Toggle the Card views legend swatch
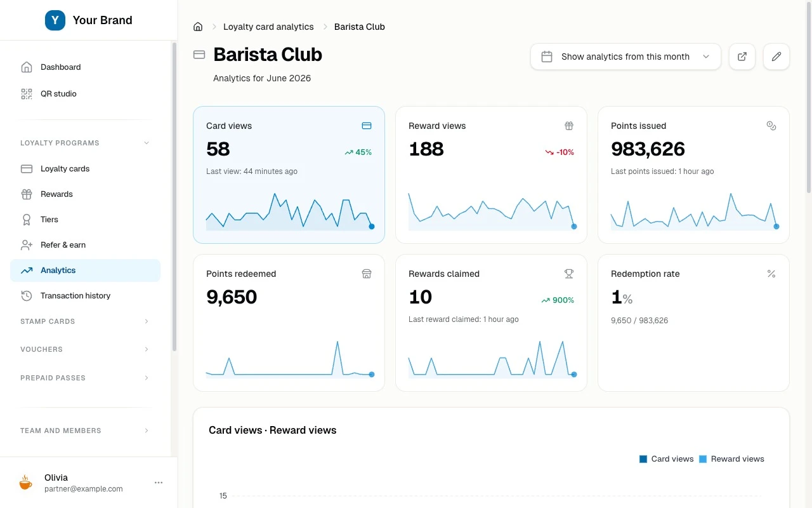812x508 pixels. [643, 459]
